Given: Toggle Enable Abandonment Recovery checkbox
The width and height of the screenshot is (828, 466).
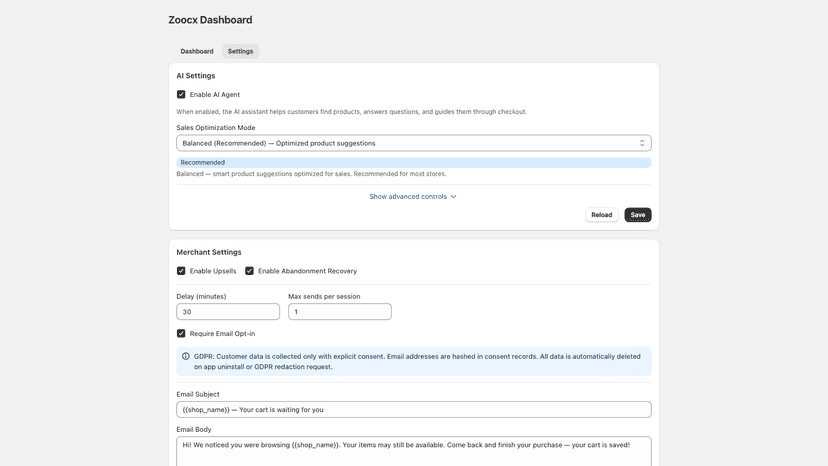Looking at the screenshot, I should tap(249, 271).
